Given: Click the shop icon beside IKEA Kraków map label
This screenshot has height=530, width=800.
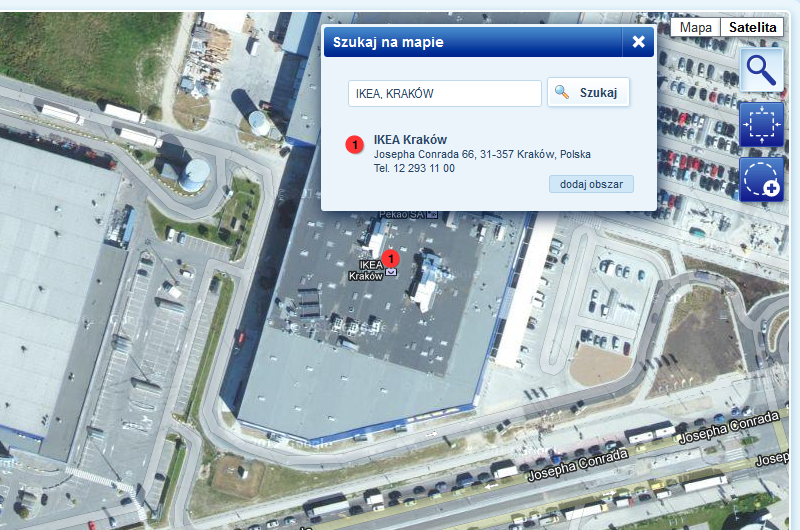Looking at the screenshot, I should click(x=391, y=272).
